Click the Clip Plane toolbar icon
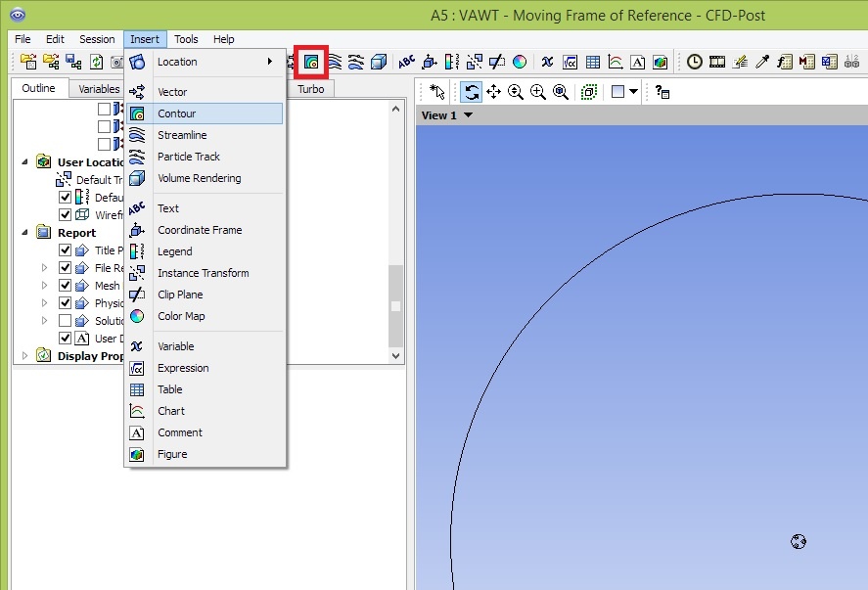 coord(496,62)
